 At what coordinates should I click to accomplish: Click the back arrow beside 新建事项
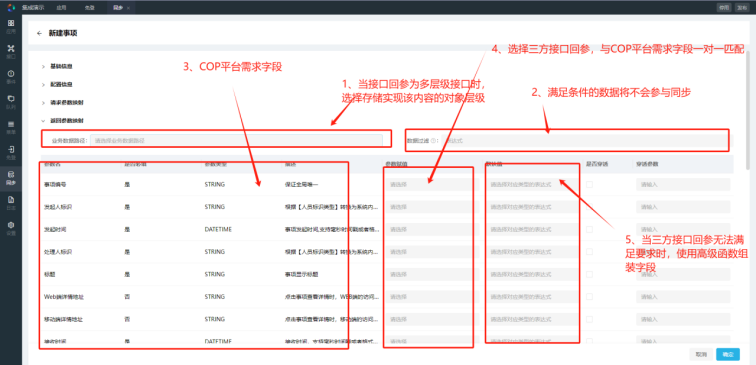(40, 33)
